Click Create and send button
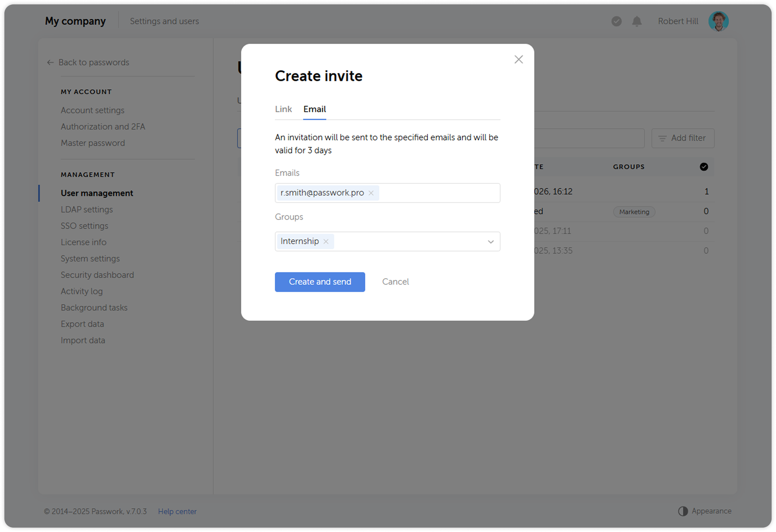 click(x=320, y=282)
